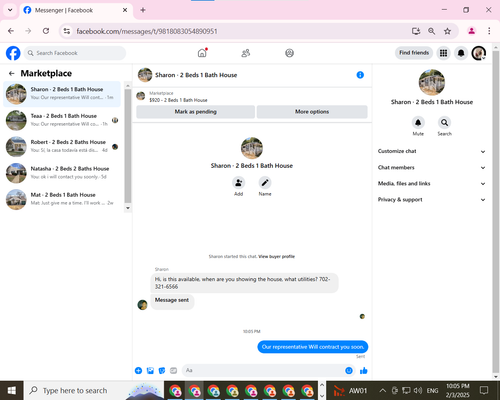500x400 pixels.
Task: Open the emoji picker in message box
Action: 349,370
